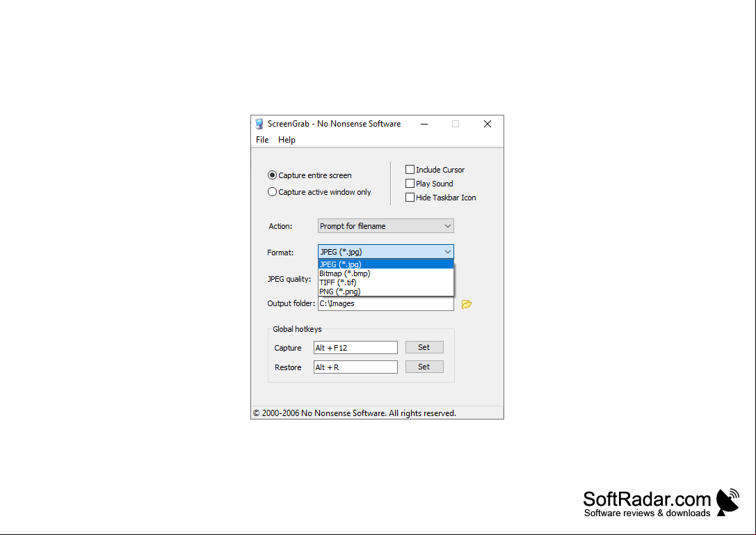Click the copyright status bar text
The width and height of the screenshot is (756, 535).
tap(355, 413)
